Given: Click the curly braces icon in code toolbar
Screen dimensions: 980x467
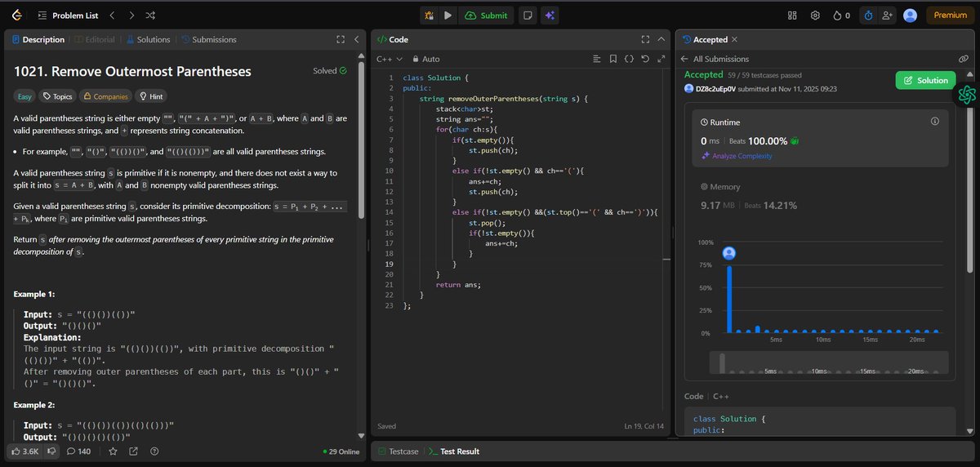Looking at the screenshot, I should (629, 59).
